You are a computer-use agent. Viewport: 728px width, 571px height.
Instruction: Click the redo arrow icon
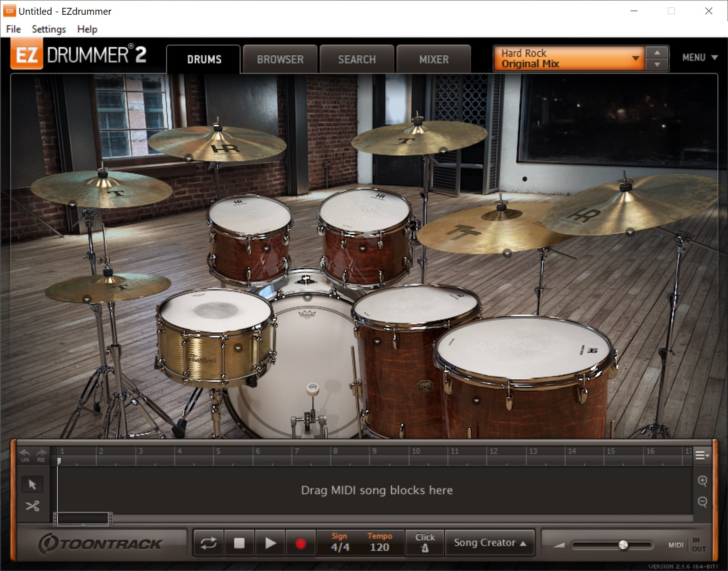coord(41,455)
